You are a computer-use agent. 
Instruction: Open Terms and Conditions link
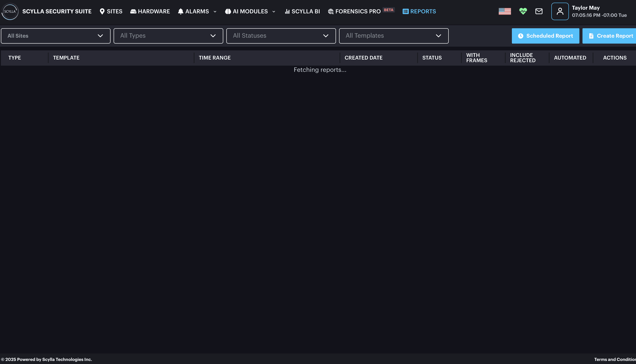(615, 359)
